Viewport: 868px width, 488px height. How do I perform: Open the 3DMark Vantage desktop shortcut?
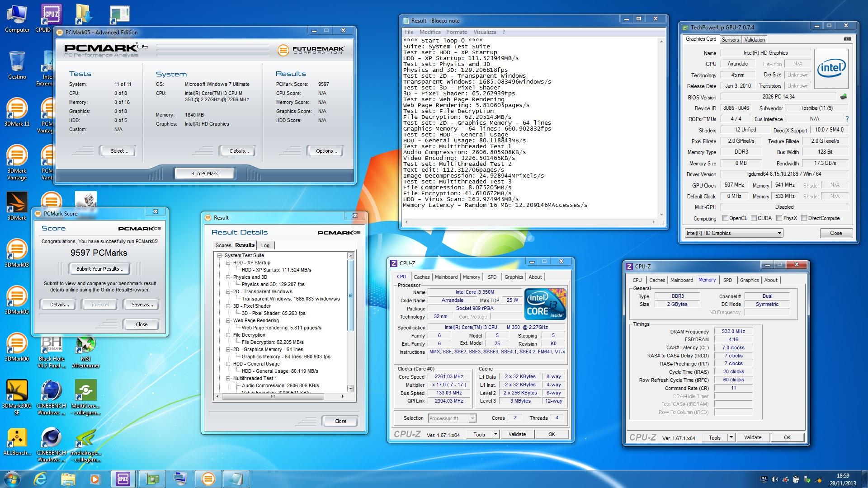[x=17, y=163]
